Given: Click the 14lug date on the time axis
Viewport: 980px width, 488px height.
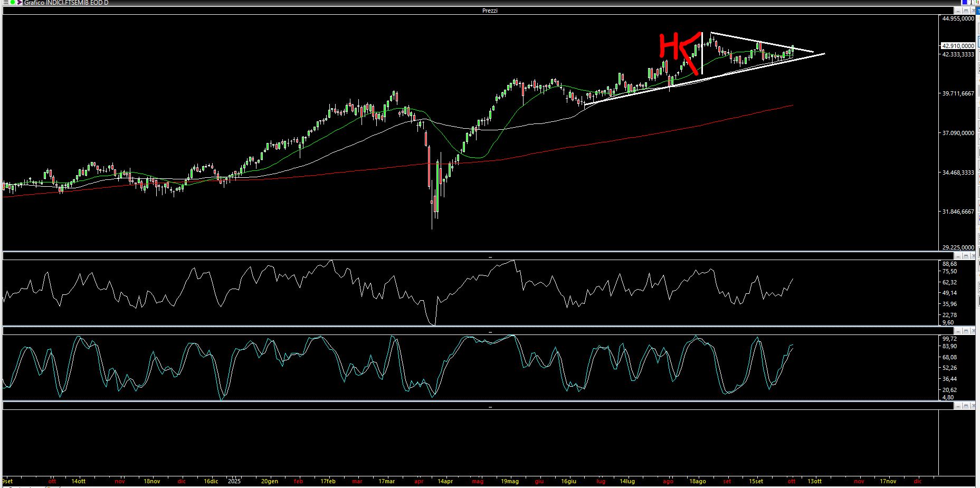Looking at the screenshot, I should point(627,481).
